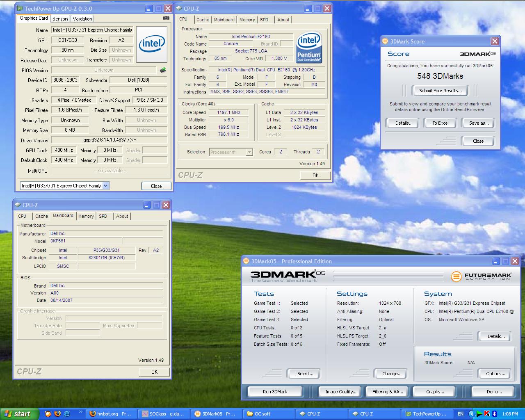Click Options button in 3DMark05 Results
This screenshot has width=525, height=420.
pos(495,374)
